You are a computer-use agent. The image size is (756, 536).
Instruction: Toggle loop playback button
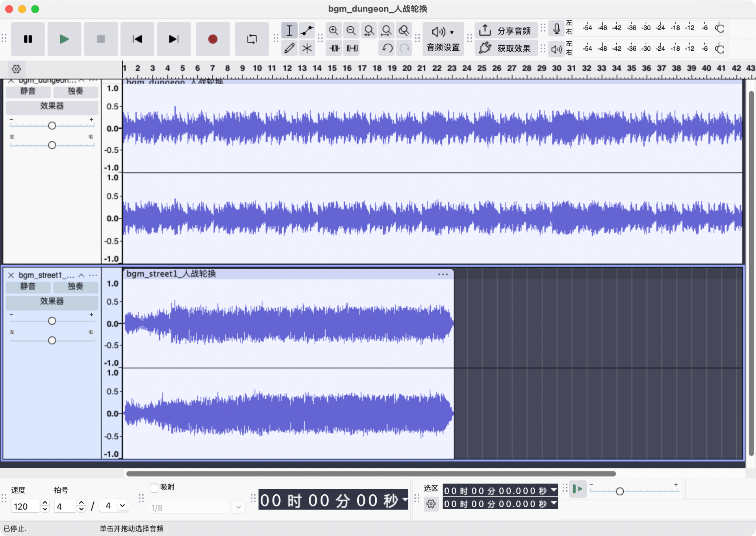[x=252, y=39]
